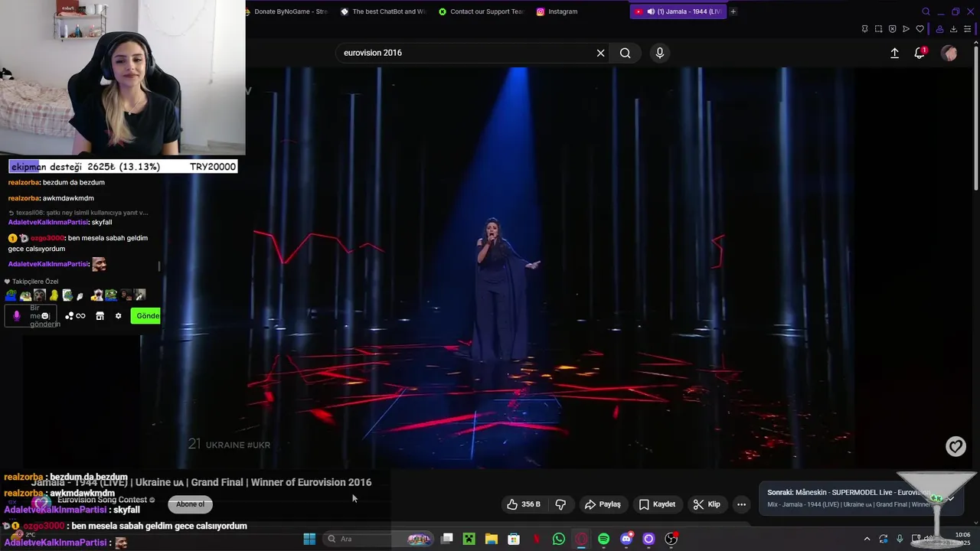This screenshot has width=980, height=551.
Task: Expand the Sonraki playlist panel chevron
Action: [x=950, y=498]
